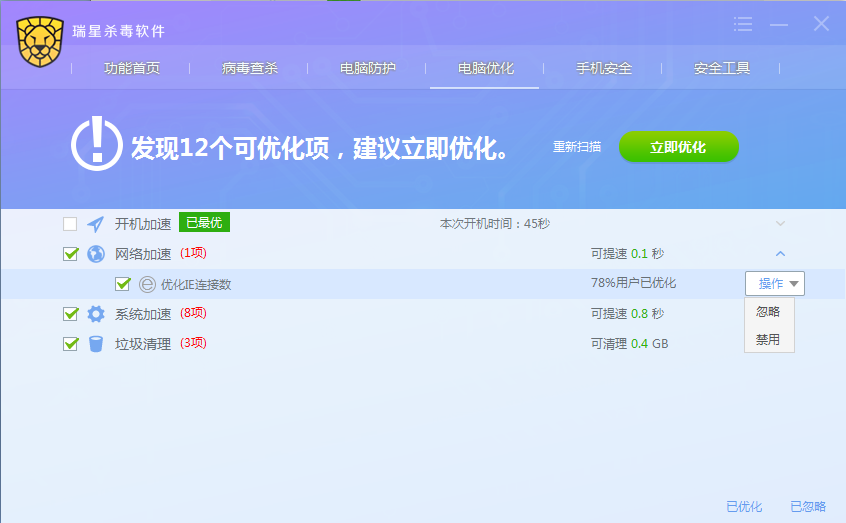Click the gear icon for 系统加速

tap(96, 314)
